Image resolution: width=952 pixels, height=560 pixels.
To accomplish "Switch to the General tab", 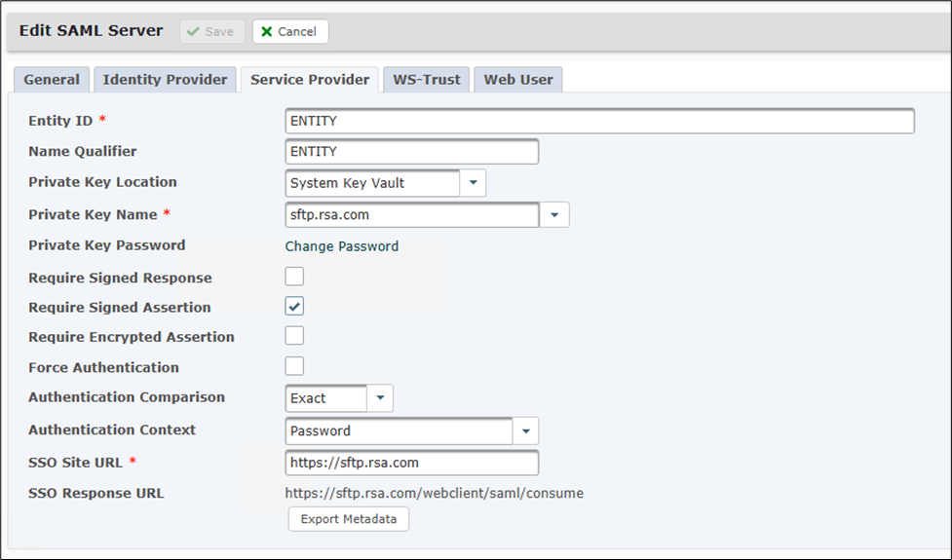I will 52,80.
